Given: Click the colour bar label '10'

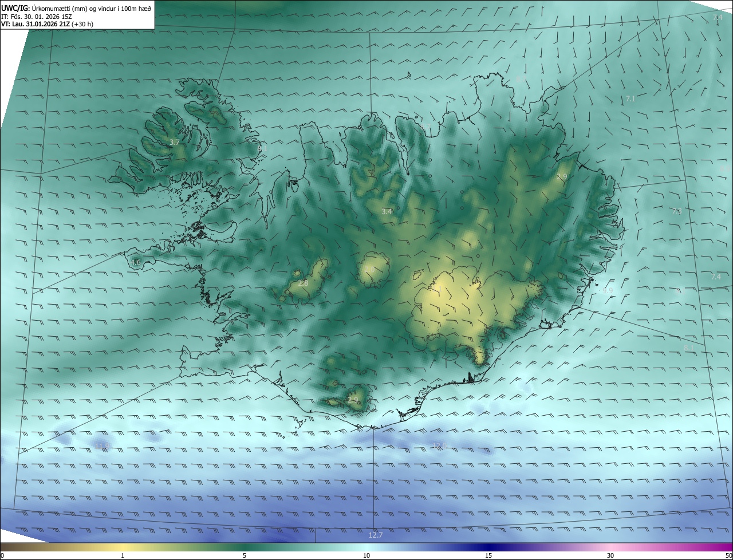Looking at the screenshot, I should (366, 555).
